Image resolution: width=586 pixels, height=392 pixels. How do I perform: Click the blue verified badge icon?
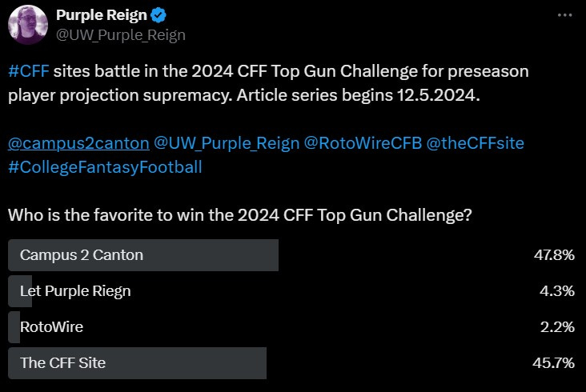[x=158, y=15]
